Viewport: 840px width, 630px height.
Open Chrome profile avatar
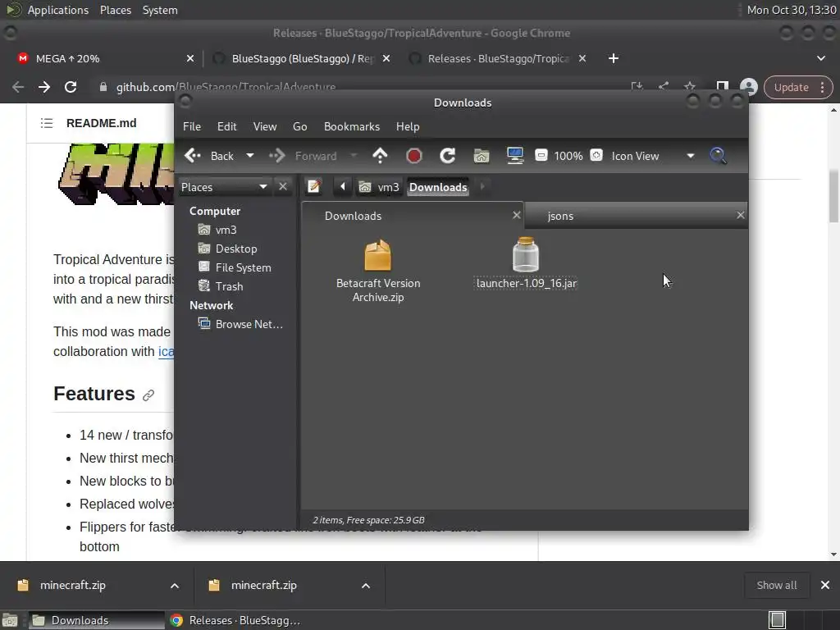point(748,87)
